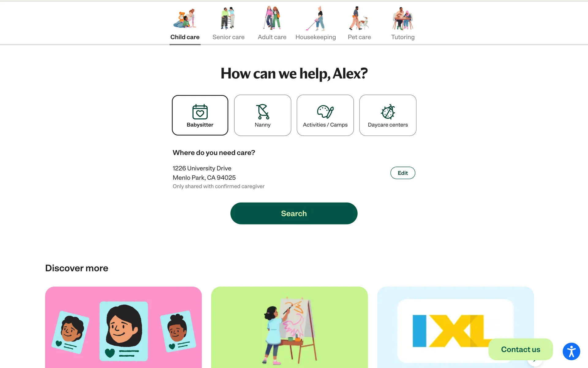The image size is (588, 368).
Task: Select the Daycare centers ladybug icon
Action: (x=388, y=112)
